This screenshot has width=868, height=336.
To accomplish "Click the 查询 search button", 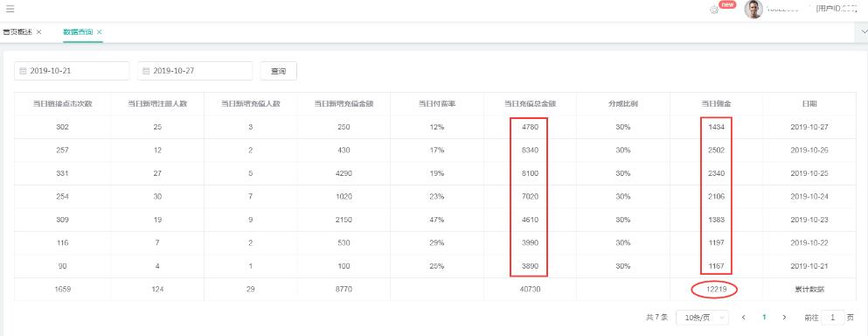I will click(279, 71).
